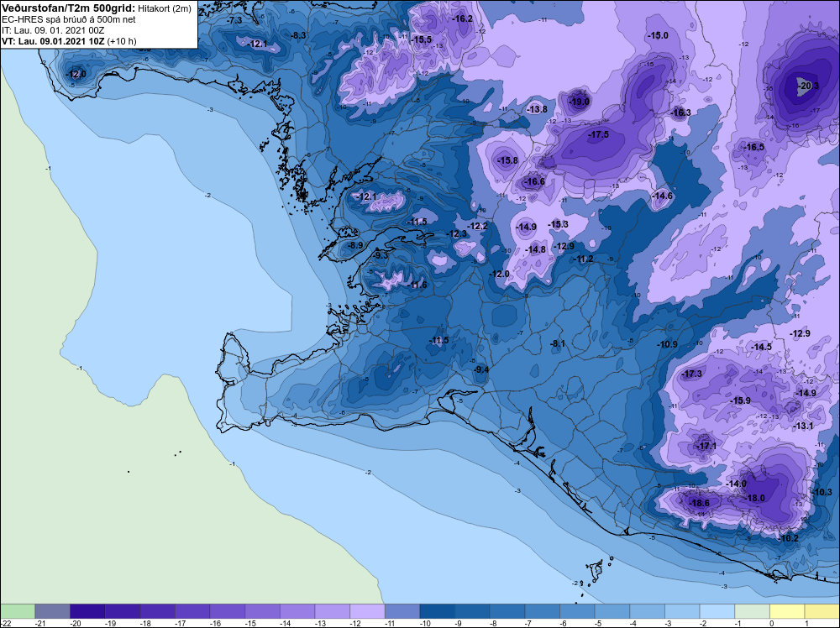Click the -8.9 temperature label
Screen dimensions: 840x628
click(354, 245)
